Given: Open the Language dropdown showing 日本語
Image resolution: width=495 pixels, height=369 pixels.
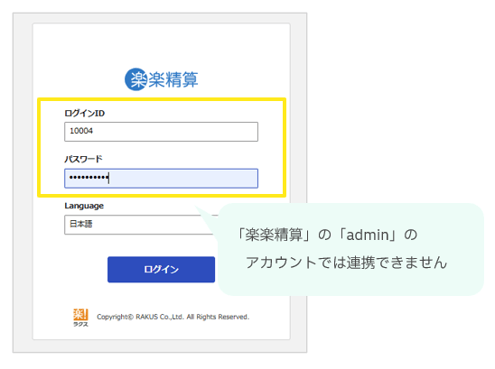Looking at the screenshot, I should pos(140,225).
